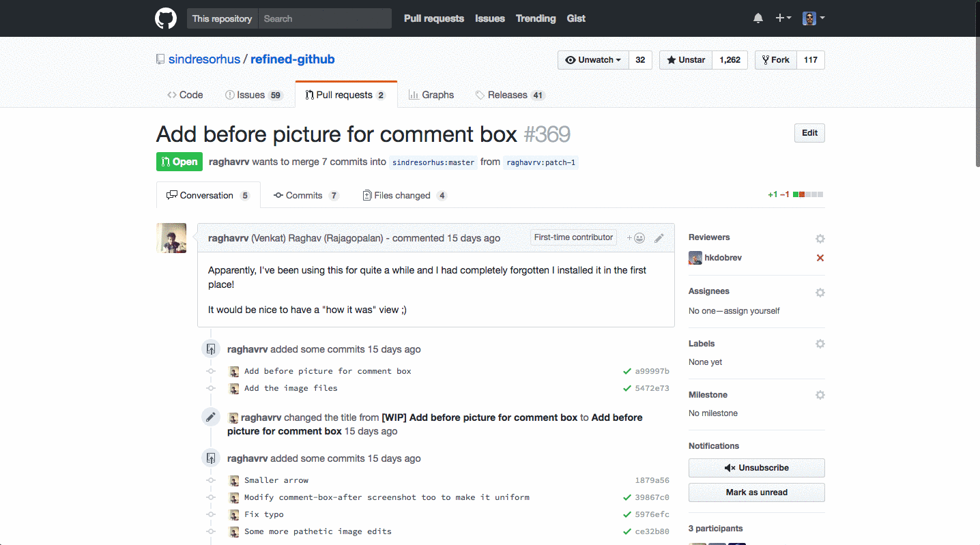This screenshot has width=980, height=545.
Task: Open commit hash 5472e73
Action: click(x=652, y=388)
